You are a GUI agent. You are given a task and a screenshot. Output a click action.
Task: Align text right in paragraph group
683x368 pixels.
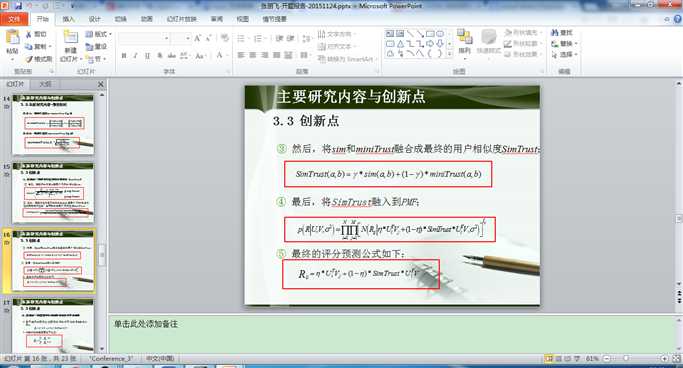[264, 55]
